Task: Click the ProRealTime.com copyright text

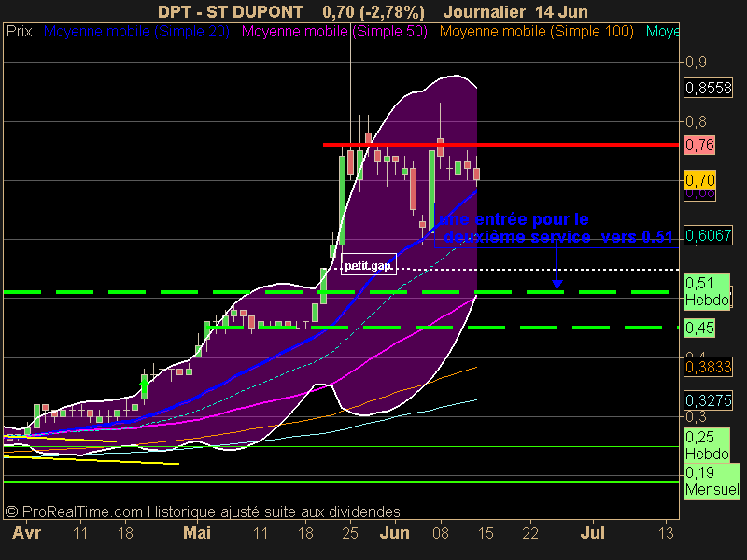Action: [x=203, y=511]
